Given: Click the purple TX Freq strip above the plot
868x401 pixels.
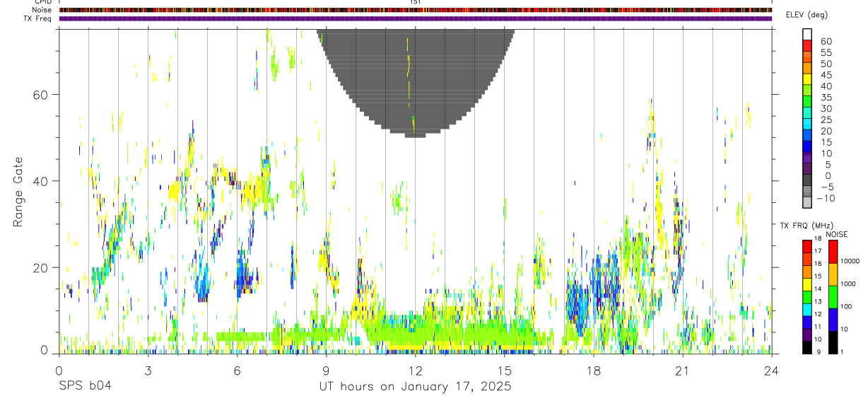Looking at the screenshot, I should [x=415, y=18].
